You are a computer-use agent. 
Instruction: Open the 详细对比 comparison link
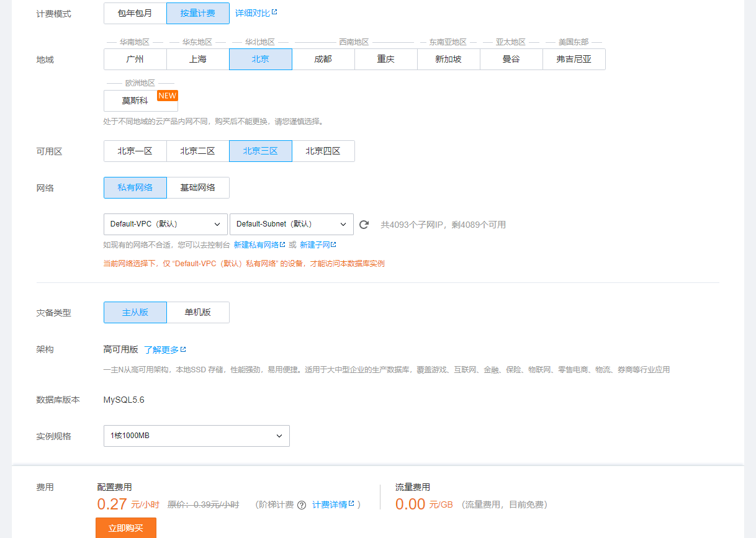click(x=251, y=12)
